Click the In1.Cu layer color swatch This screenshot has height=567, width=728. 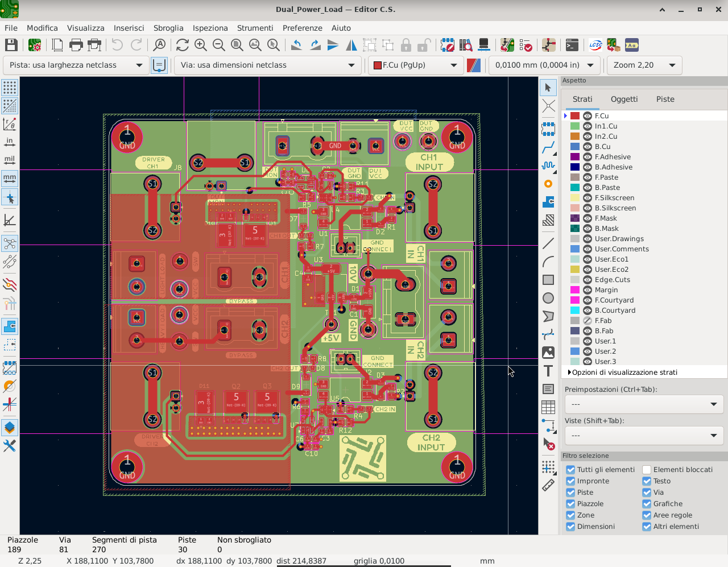(575, 126)
